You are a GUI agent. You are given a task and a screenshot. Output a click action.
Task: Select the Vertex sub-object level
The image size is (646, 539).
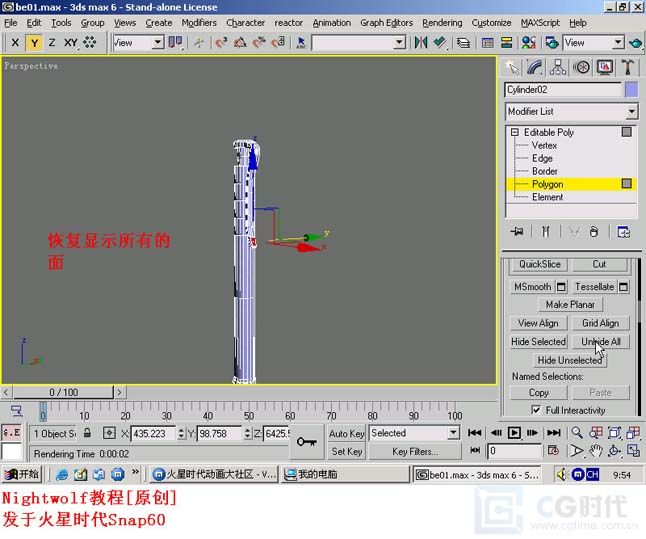click(x=544, y=145)
